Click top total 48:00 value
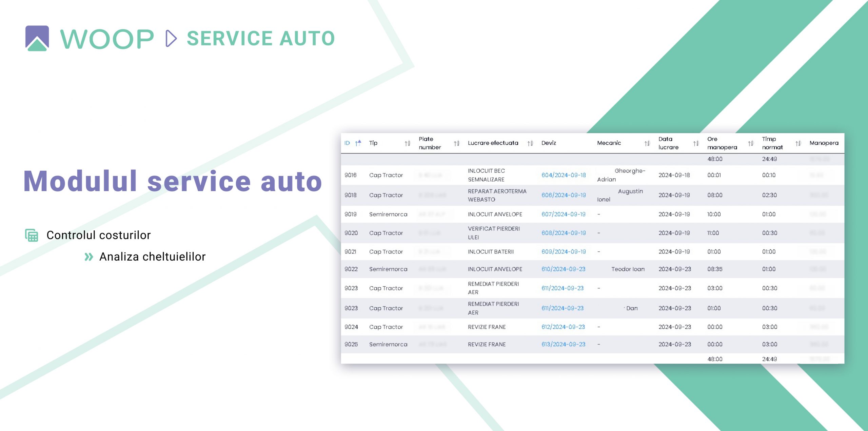 point(715,159)
